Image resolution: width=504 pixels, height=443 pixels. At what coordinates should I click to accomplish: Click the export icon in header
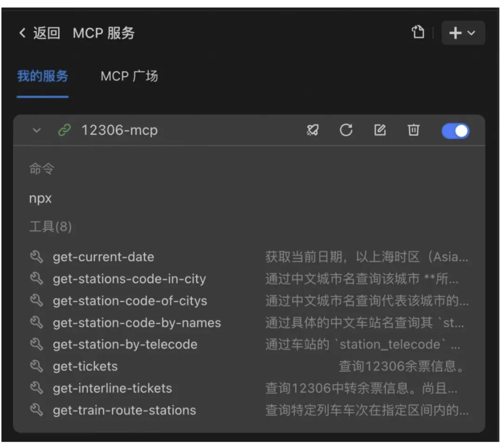418,33
